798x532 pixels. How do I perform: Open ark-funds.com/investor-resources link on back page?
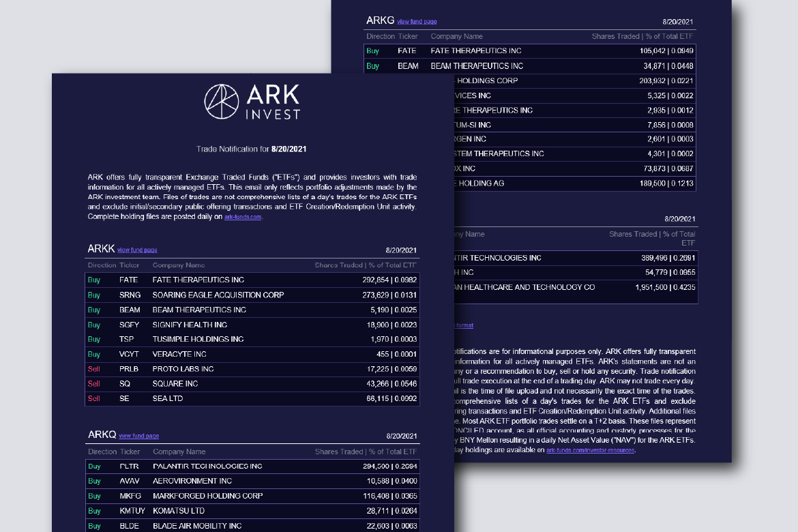(x=591, y=450)
